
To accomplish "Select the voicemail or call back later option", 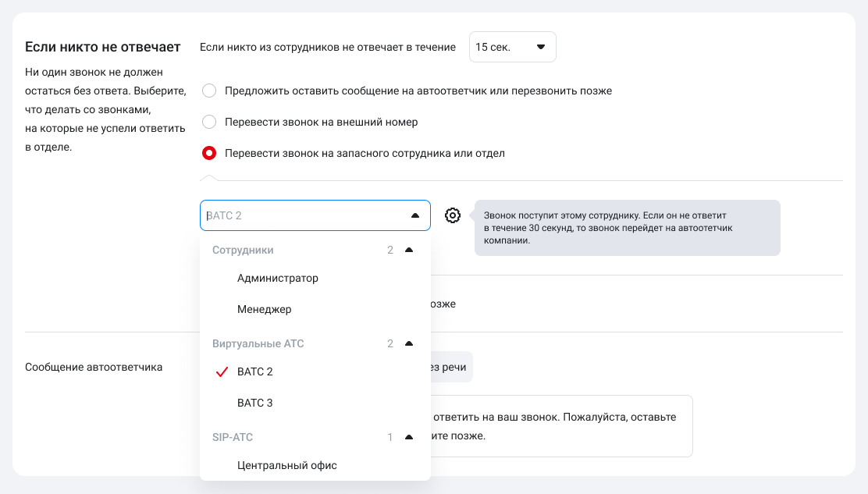I will click(x=209, y=91).
